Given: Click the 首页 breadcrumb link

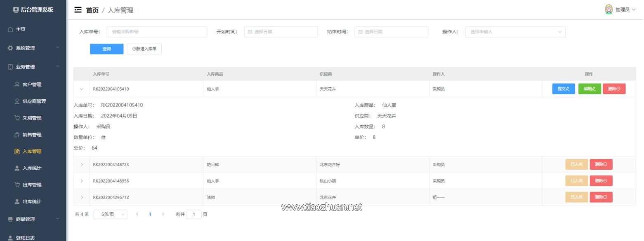Looking at the screenshot, I should [92, 10].
